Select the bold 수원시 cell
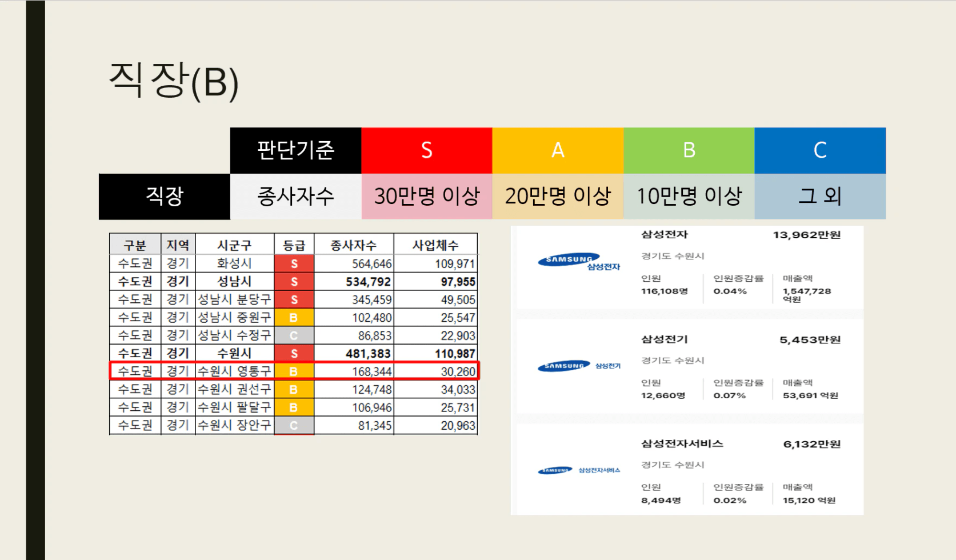Screen dimensions: 956x560 tap(234, 353)
